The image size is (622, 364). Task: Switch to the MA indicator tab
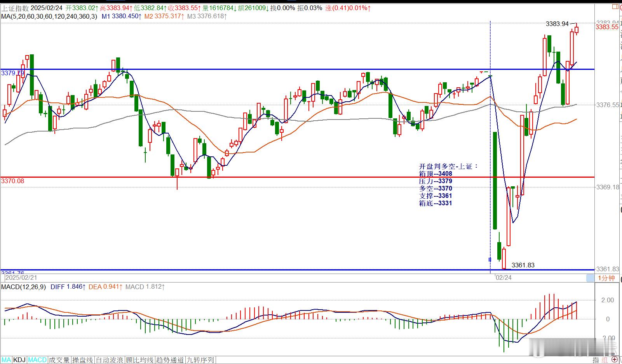[7, 360]
